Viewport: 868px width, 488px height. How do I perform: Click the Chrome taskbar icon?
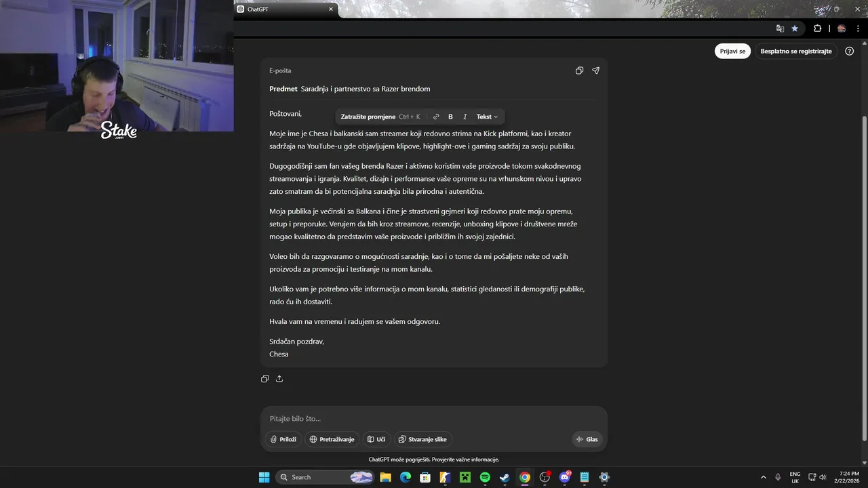[x=525, y=477]
